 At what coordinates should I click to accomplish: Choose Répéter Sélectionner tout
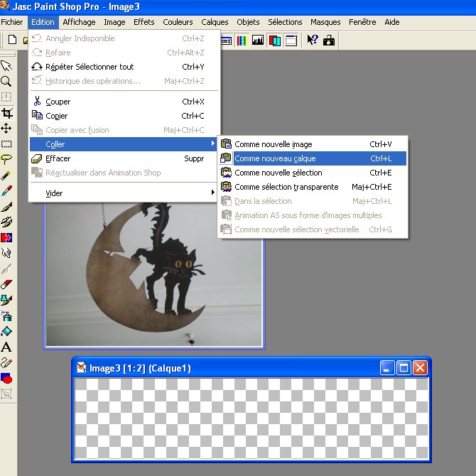(x=124, y=67)
